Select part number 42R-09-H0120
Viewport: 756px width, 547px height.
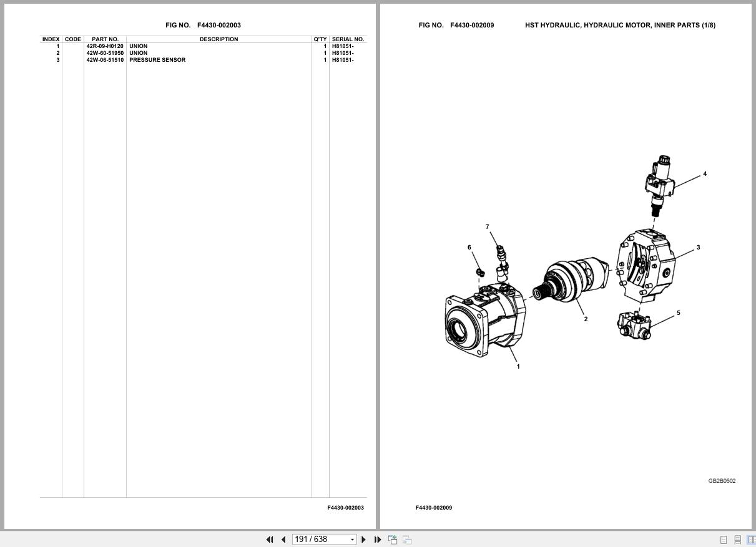point(105,46)
